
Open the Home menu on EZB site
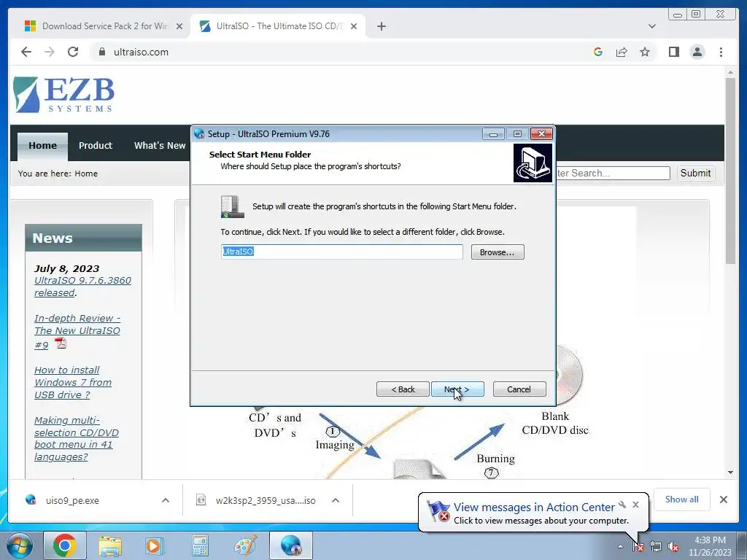click(42, 146)
